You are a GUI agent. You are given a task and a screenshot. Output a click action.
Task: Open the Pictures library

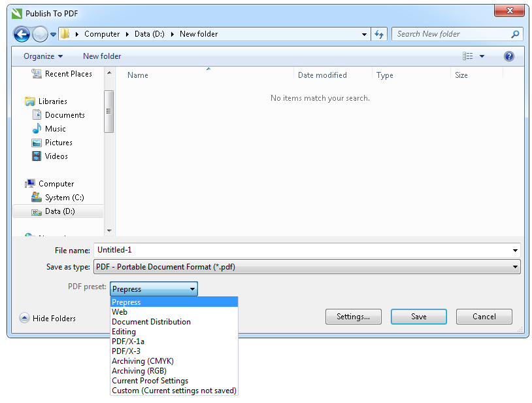[52, 143]
